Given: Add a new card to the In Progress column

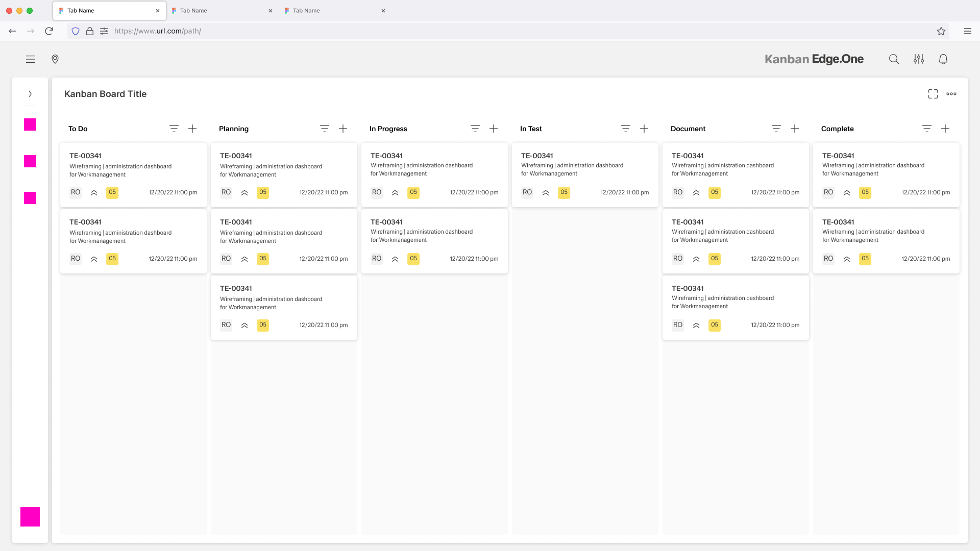Looking at the screenshot, I should 493,129.
